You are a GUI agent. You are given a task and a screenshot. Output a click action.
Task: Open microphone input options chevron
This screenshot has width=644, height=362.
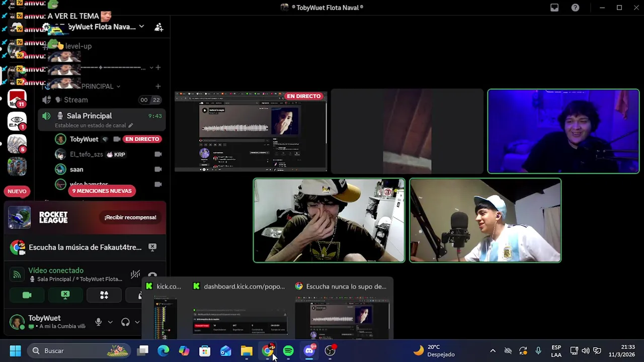pos(110,322)
